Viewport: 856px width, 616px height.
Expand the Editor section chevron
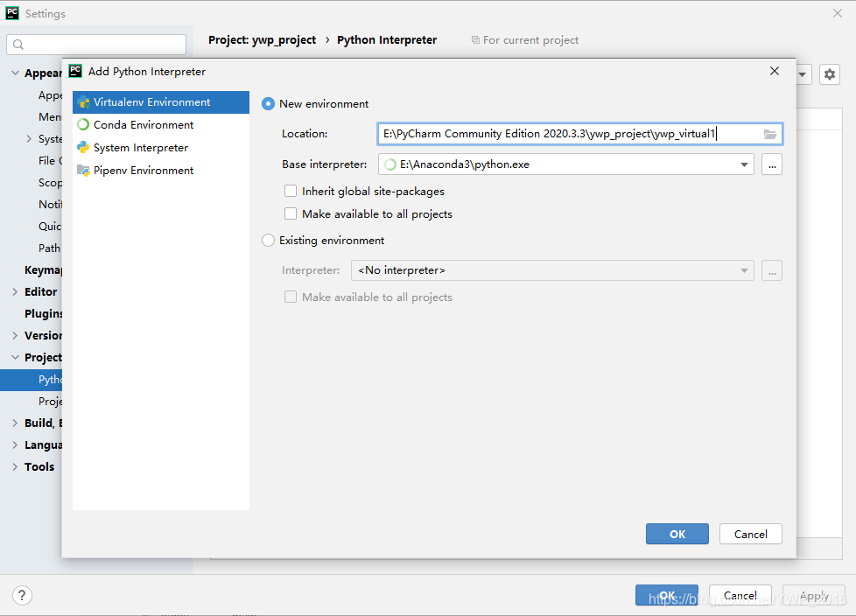point(15,292)
